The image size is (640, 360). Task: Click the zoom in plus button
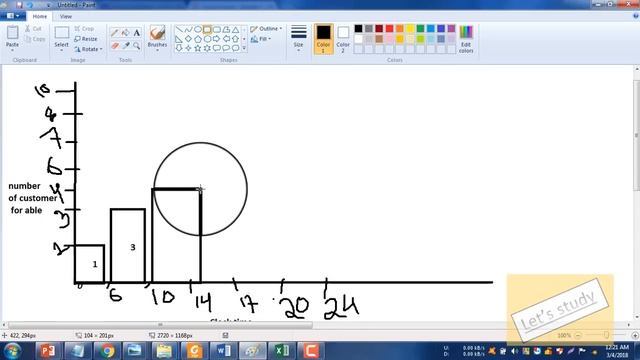pyautogui.click(x=635, y=335)
